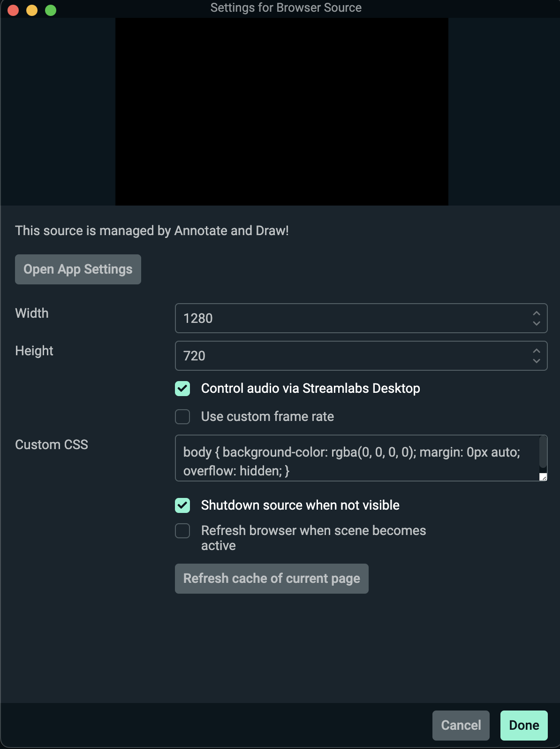Confirm settings with the Done button
The height and width of the screenshot is (749, 560).
pos(523,725)
